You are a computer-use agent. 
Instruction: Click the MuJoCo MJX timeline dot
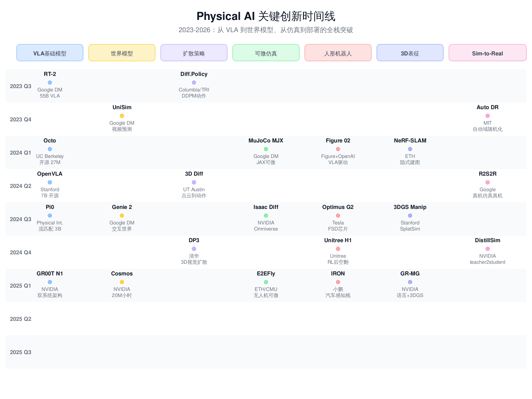266,149
